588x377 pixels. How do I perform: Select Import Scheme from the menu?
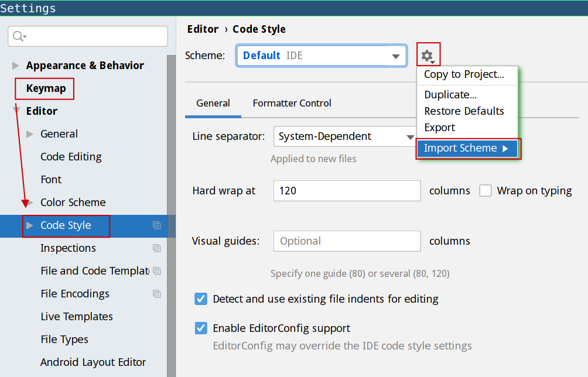[x=467, y=148]
